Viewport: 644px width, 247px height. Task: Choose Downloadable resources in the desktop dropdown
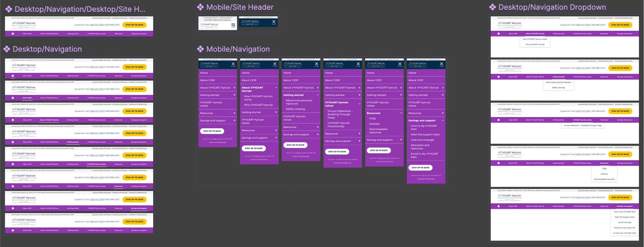pos(604,179)
